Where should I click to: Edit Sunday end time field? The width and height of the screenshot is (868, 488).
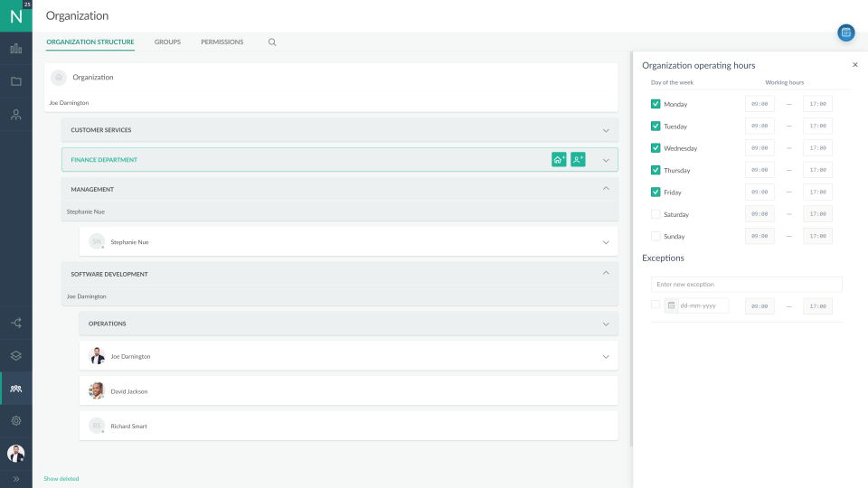(817, 236)
